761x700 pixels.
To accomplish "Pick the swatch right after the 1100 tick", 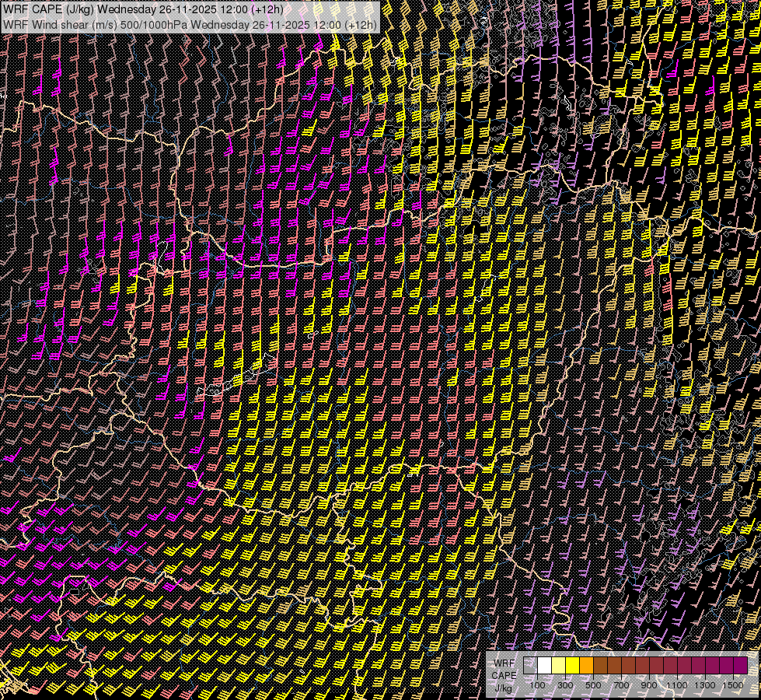I will [684, 666].
